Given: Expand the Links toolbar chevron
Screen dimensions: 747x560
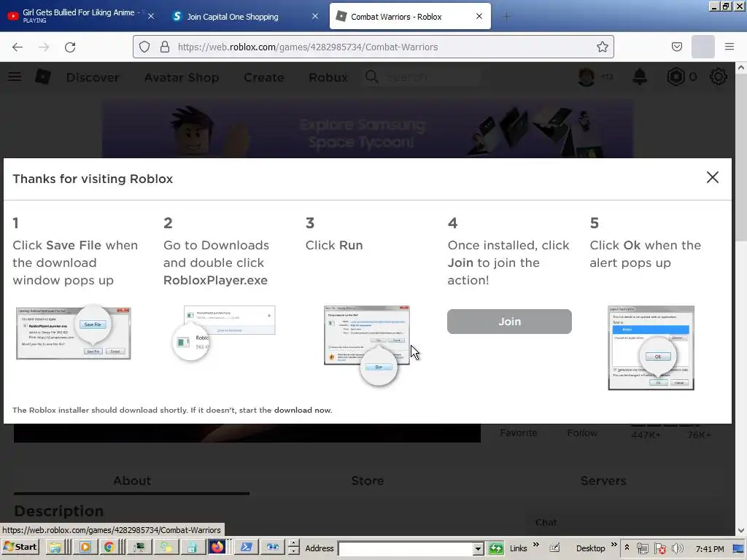Looking at the screenshot, I should [x=536, y=545].
